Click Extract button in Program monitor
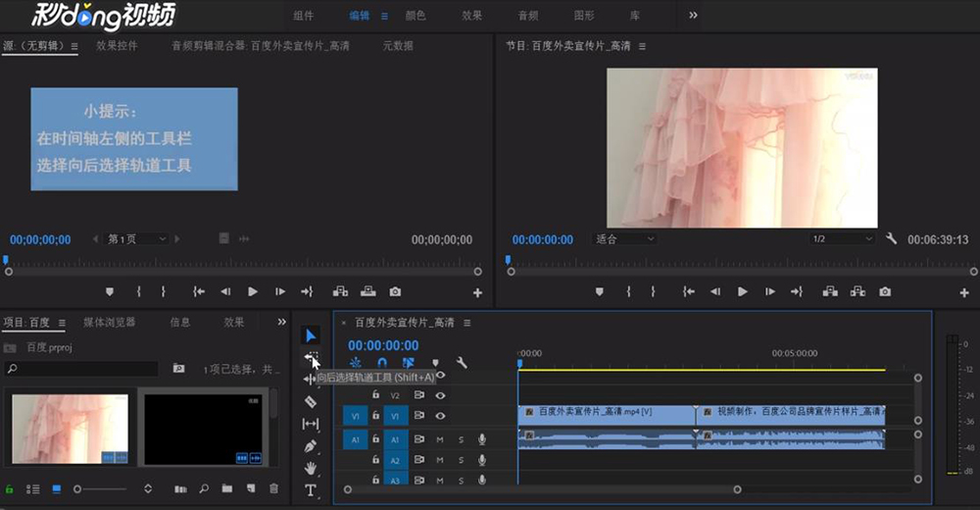The height and width of the screenshot is (510, 980). point(857,291)
